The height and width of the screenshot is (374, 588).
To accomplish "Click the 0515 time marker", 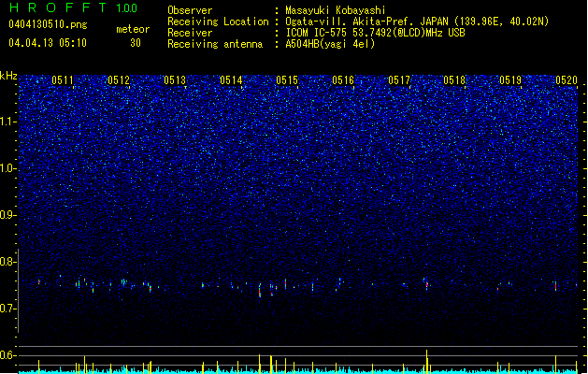I will tap(287, 80).
